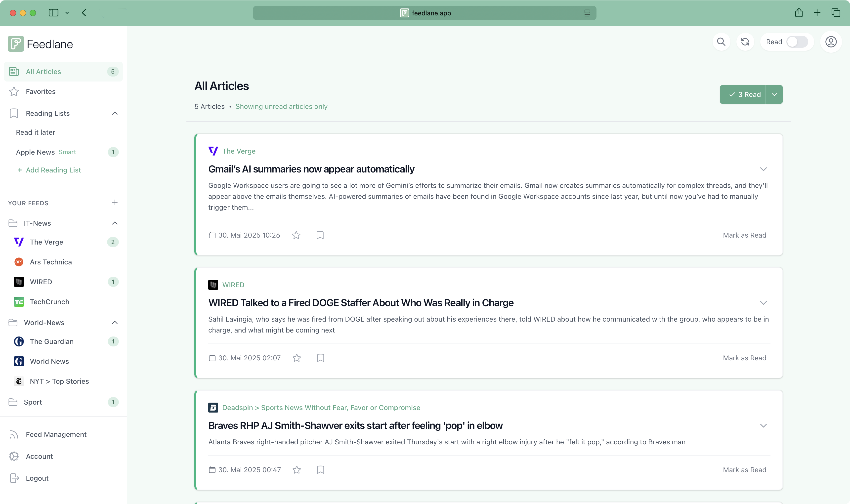Click the Logout door icon
Screen dimensions: 850x504
click(x=14, y=478)
